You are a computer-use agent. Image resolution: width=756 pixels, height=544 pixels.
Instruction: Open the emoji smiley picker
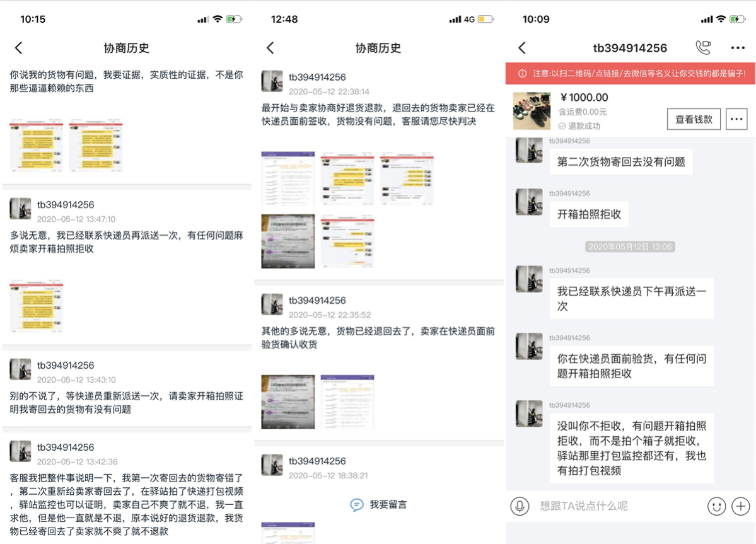point(716,506)
